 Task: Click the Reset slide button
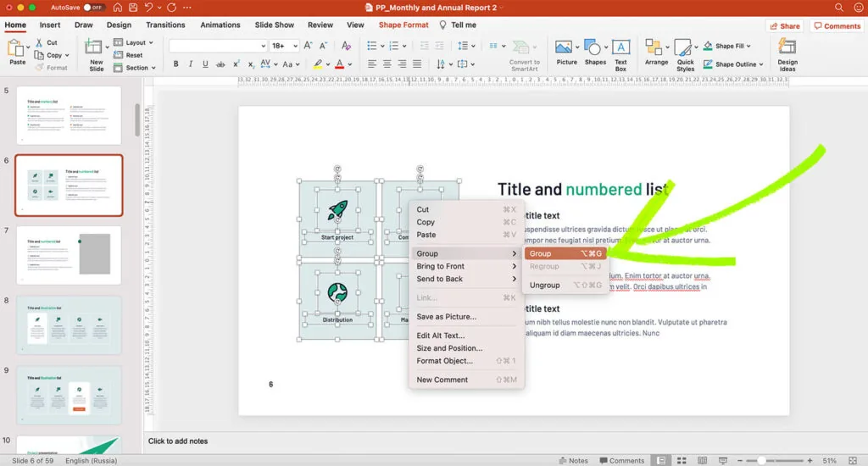pyautogui.click(x=129, y=55)
